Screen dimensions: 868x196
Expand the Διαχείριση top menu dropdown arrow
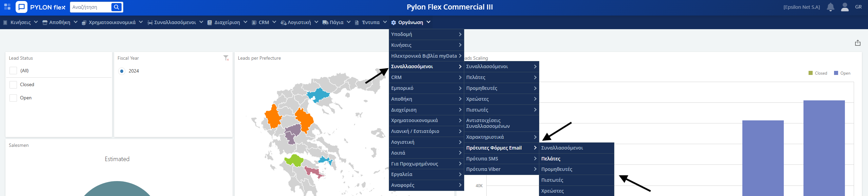[x=245, y=22]
